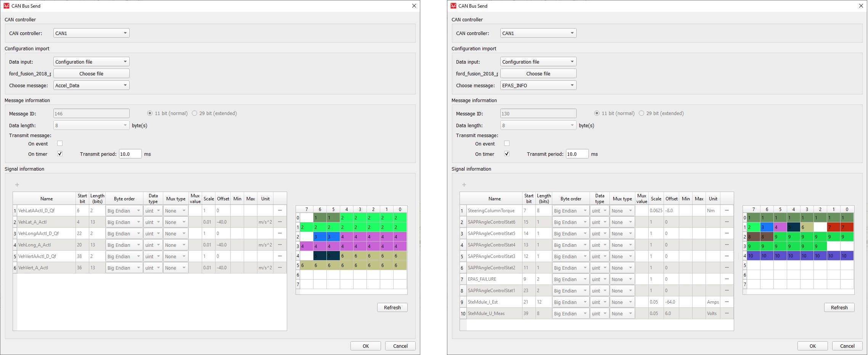Select 29 bit (extended) in Accel_Data dialog
Screen dimensions: 868x355
pyautogui.click(x=195, y=114)
